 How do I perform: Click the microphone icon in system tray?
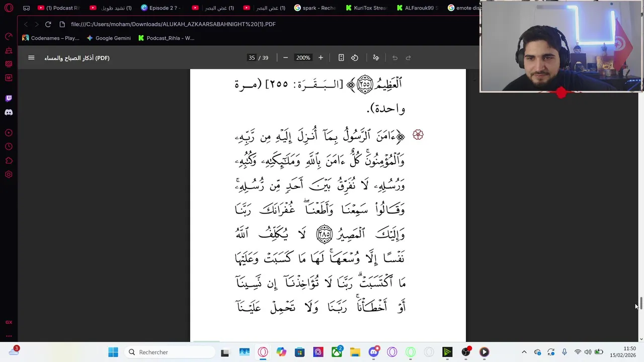[565, 352]
